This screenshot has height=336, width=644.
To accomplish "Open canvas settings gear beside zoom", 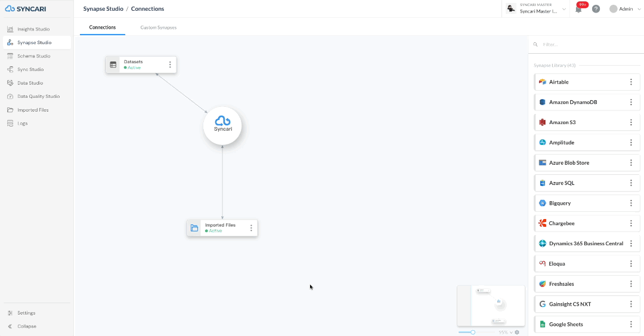I will [x=517, y=332].
